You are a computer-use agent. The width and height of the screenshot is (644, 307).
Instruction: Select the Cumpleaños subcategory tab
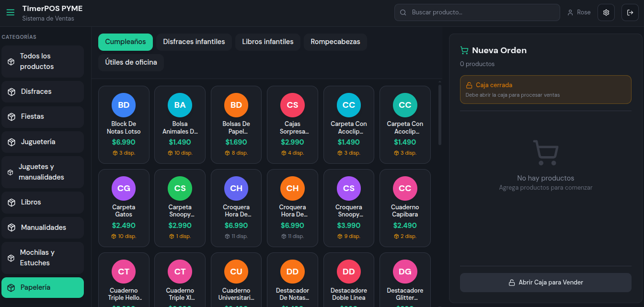click(126, 42)
